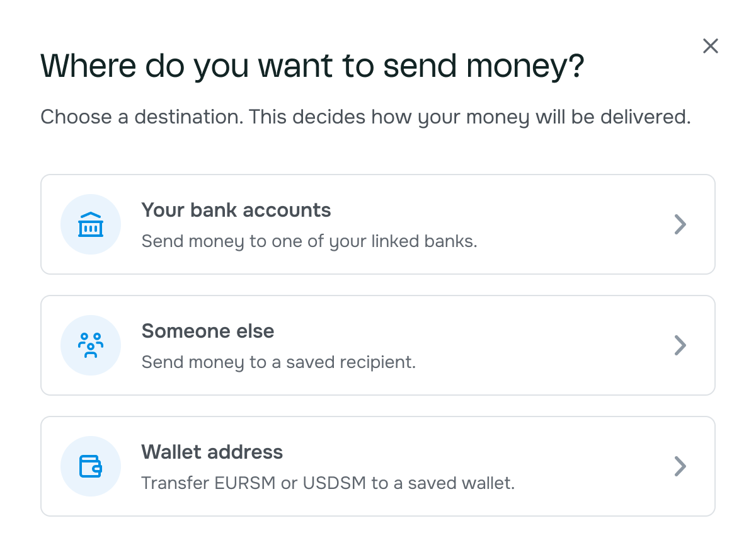Pick the Wallet address destination card
The height and width of the screenshot is (557, 756).
click(x=378, y=466)
